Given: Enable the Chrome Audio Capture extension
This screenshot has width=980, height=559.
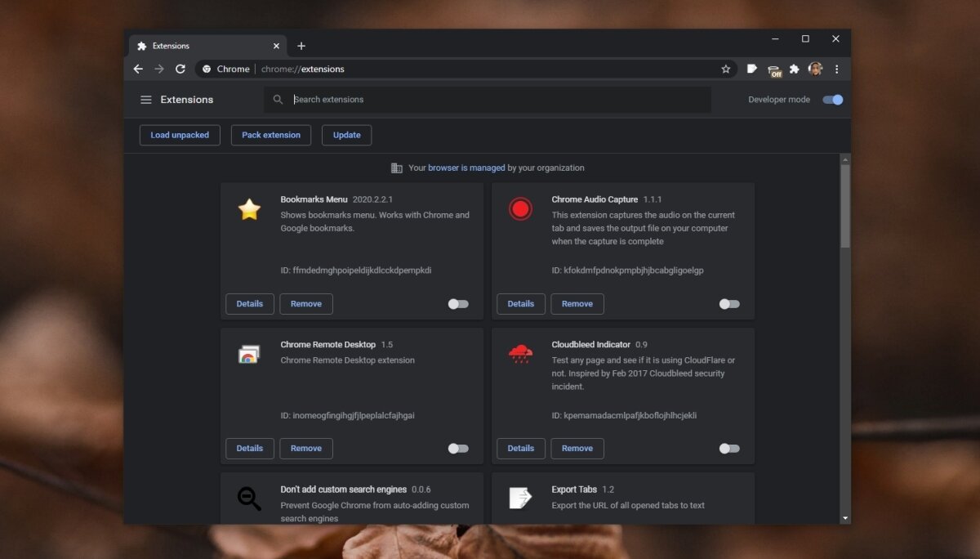Looking at the screenshot, I should 729,304.
